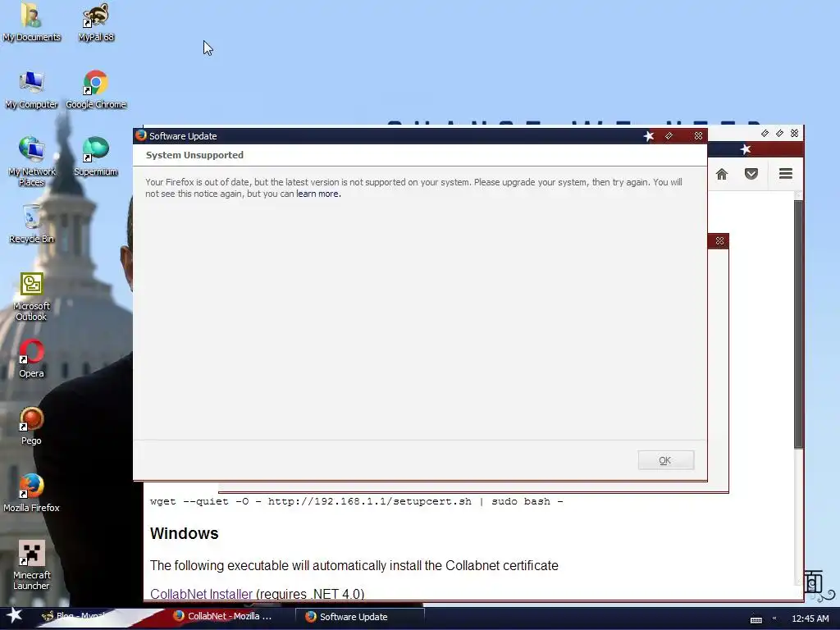This screenshot has height=630, width=840.
Task: Close the Firefox browser window
Action: (x=794, y=133)
